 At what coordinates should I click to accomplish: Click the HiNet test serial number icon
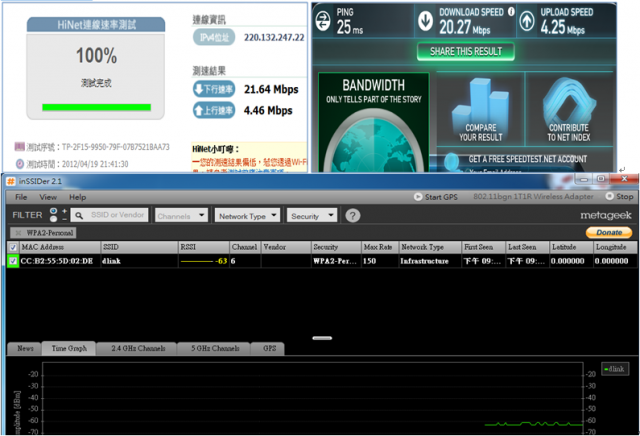pyautogui.click(x=19, y=147)
